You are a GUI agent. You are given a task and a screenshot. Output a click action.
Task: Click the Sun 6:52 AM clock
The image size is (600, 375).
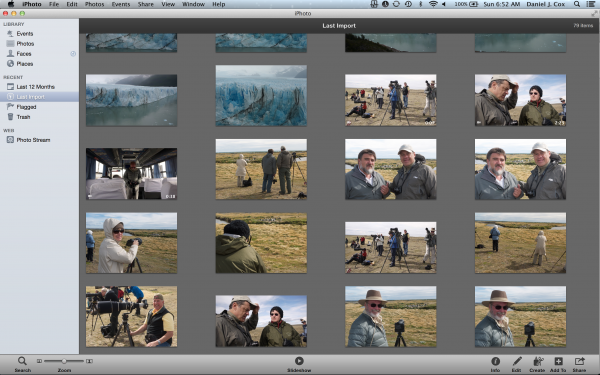coord(502,4)
